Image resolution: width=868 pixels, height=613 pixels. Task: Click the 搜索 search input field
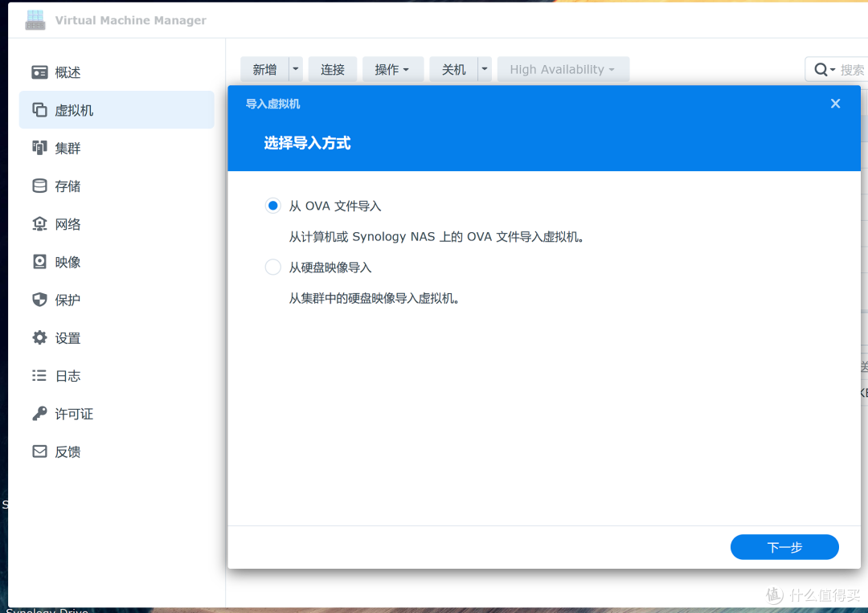(851, 69)
